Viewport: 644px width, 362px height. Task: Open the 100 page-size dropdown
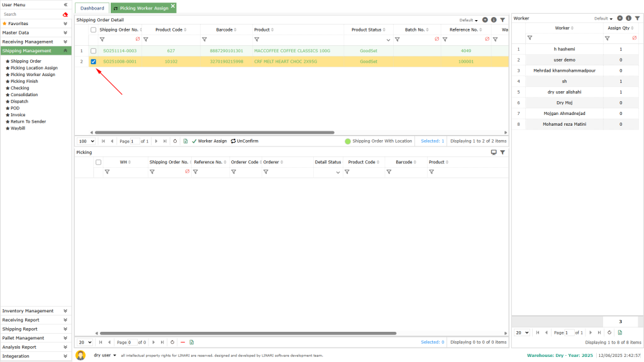tap(86, 141)
